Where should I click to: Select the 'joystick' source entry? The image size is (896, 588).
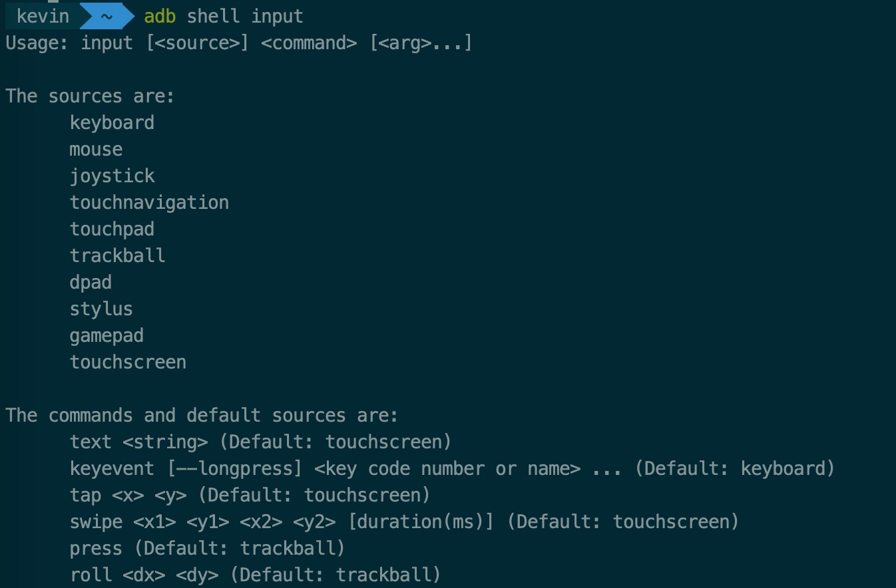[x=112, y=176]
